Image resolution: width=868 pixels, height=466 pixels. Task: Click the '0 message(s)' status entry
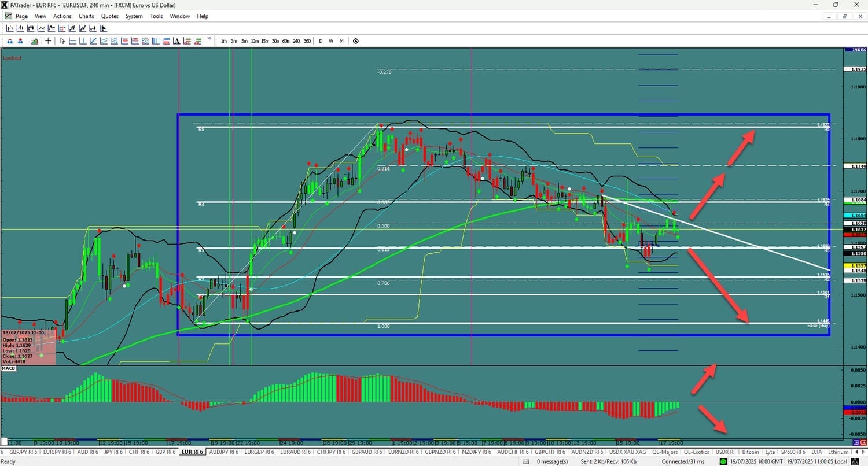point(553,461)
